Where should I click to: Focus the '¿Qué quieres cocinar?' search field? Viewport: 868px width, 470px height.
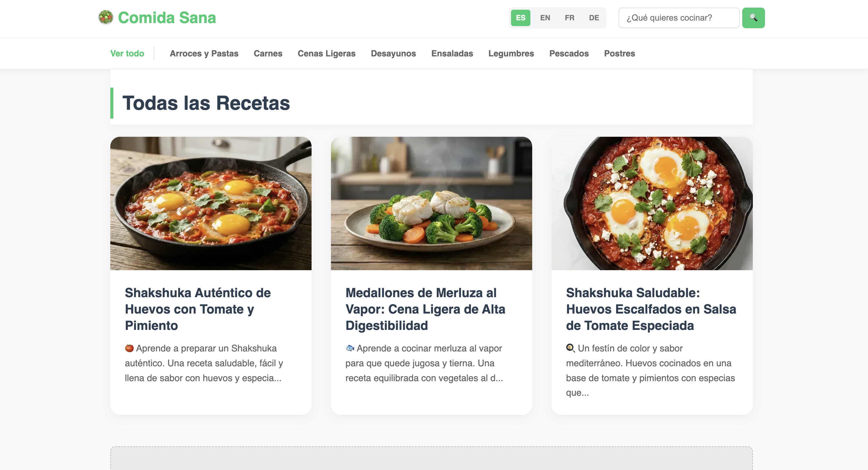[679, 18]
